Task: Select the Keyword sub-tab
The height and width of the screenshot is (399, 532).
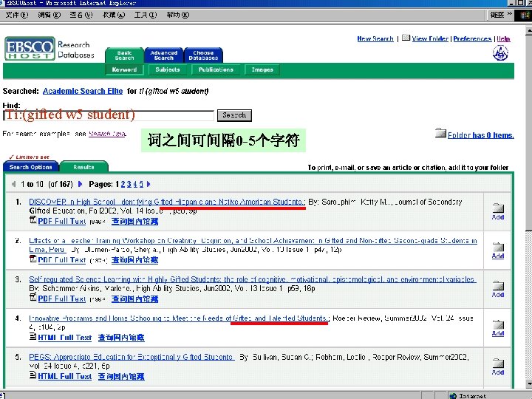Action: point(124,69)
